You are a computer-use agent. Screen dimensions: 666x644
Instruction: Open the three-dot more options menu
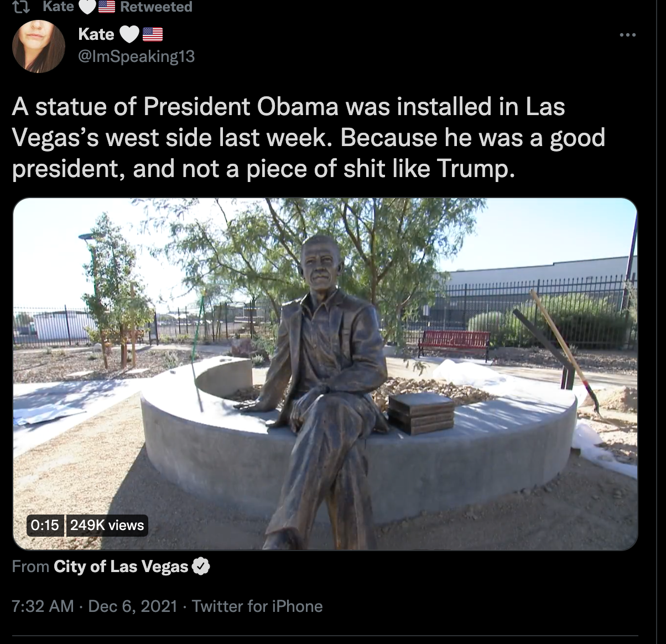click(x=627, y=35)
